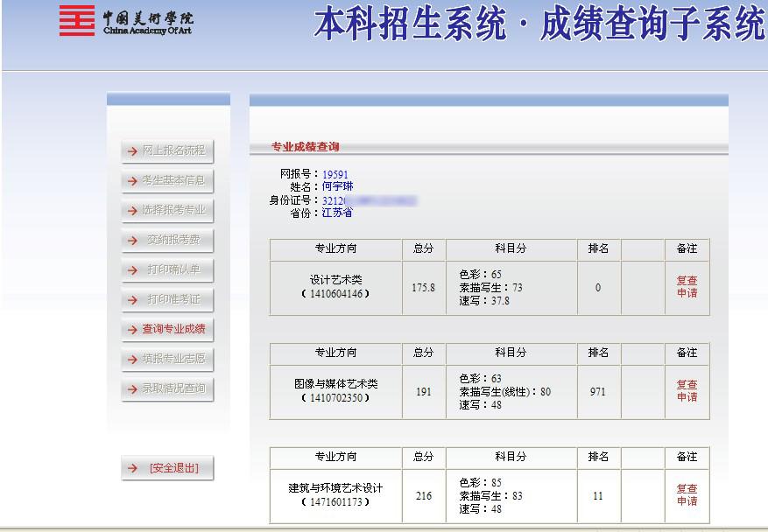Click 复查申请 link for 图像与媒体艺术类

(x=687, y=391)
